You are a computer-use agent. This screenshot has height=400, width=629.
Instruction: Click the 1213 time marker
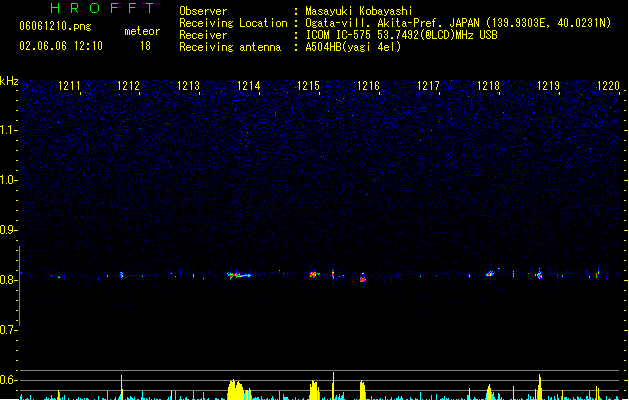(x=189, y=86)
